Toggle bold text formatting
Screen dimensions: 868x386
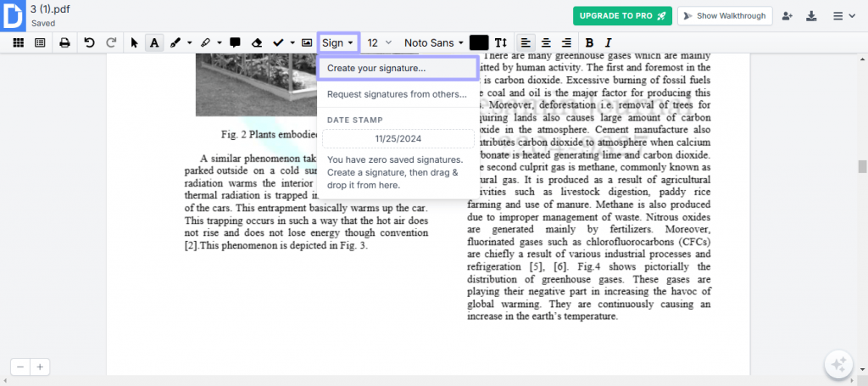(x=589, y=42)
